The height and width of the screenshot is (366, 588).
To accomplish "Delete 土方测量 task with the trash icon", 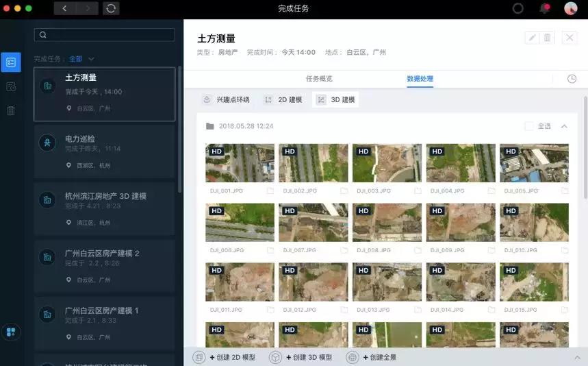I will coord(547,38).
